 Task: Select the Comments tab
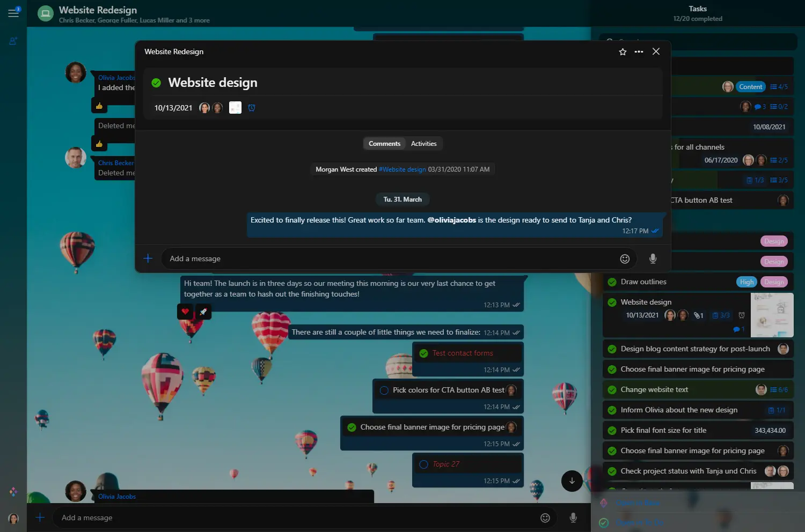384,144
